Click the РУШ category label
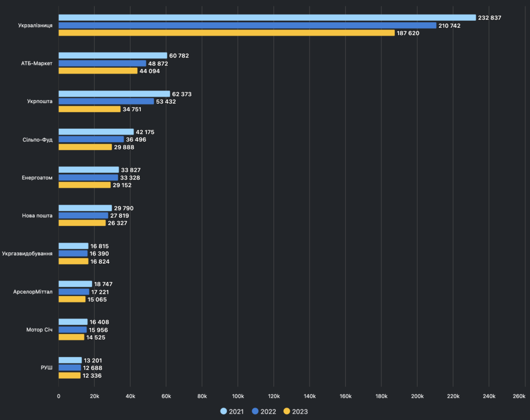This screenshot has width=530, height=420. (47, 368)
